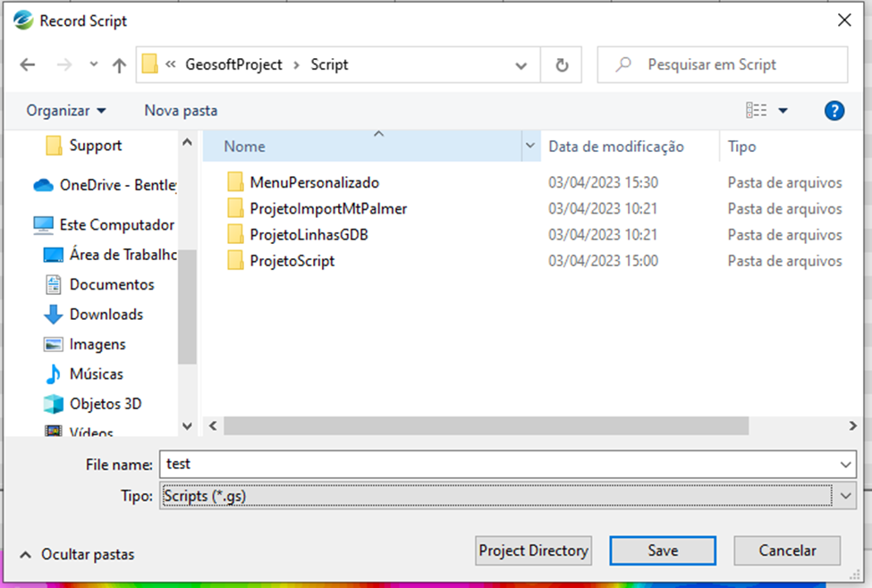This screenshot has height=588, width=872.
Task: Create a new folder with Nova pasta
Action: point(181,111)
